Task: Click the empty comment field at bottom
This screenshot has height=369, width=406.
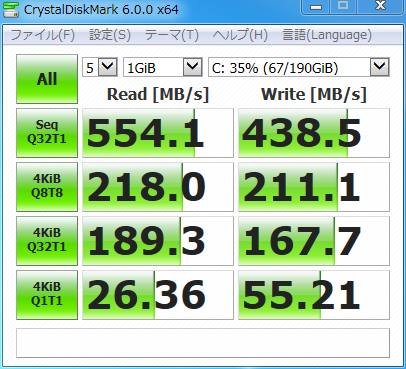Action: pos(203,343)
